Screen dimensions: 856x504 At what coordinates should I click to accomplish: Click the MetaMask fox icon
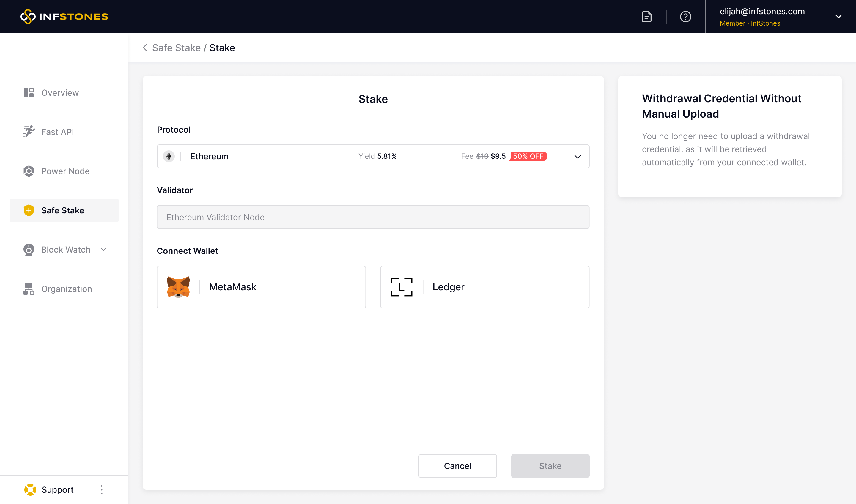point(178,287)
